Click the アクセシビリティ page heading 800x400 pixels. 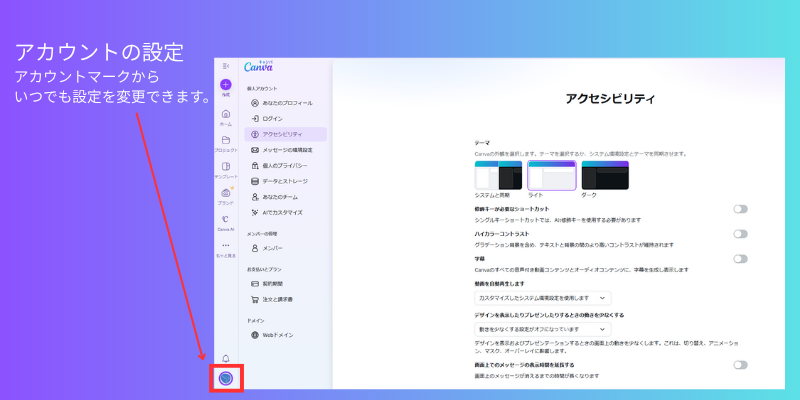[x=610, y=99]
